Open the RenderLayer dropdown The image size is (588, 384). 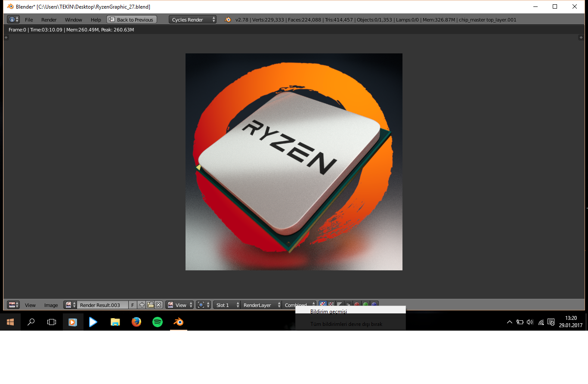pyautogui.click(x=261, y=305)
